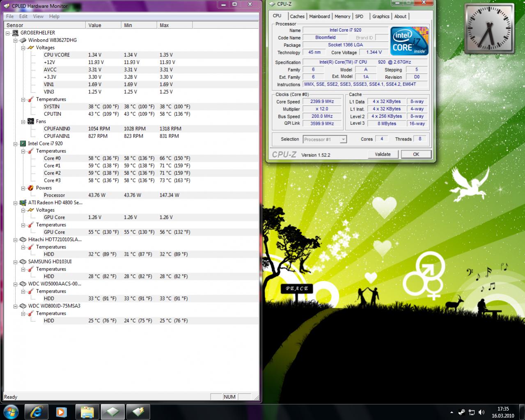This screenshot has height=420, width=525.
Task: Open Windows Explorer folder from the taskbar
Action: click(87, 412)
